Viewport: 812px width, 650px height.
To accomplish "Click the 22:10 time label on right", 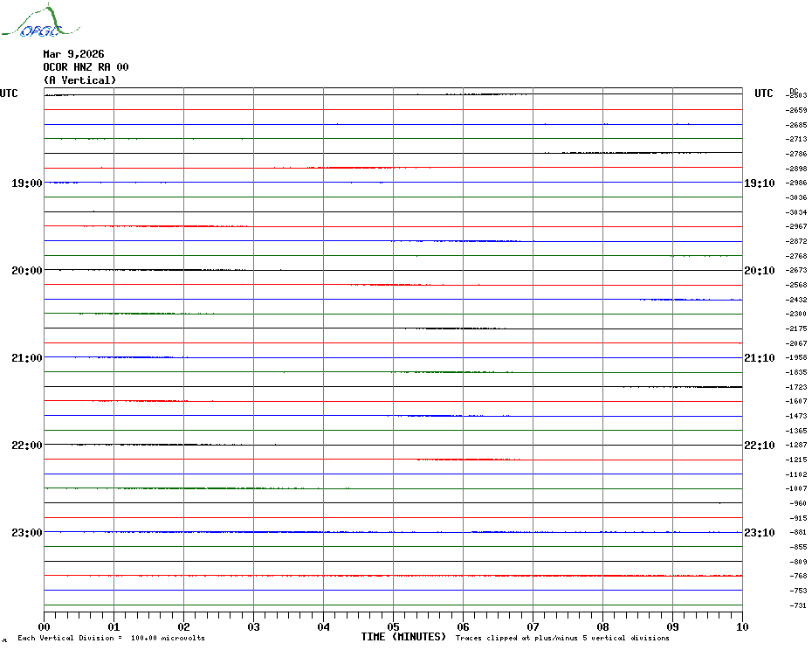I will [759, 446].
